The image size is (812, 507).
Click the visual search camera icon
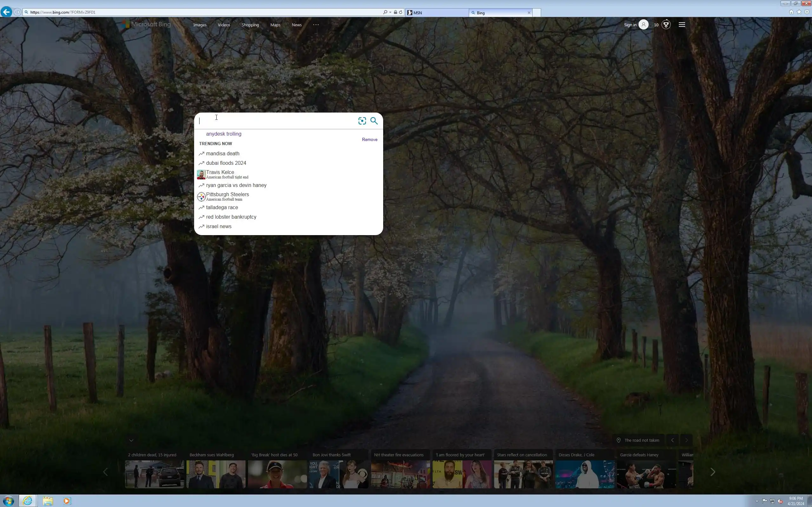pyautogui.click(x=362, y=121)
